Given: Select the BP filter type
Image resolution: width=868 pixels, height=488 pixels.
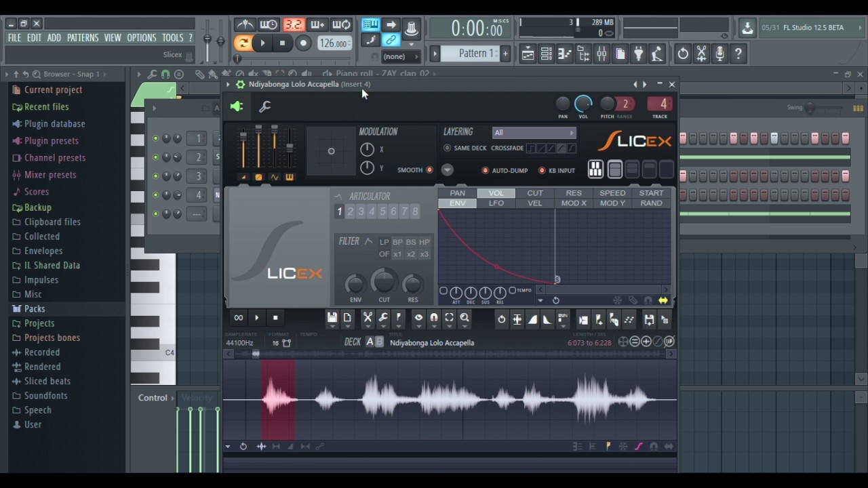Looking at the screenshot, I should coord(397,242).
